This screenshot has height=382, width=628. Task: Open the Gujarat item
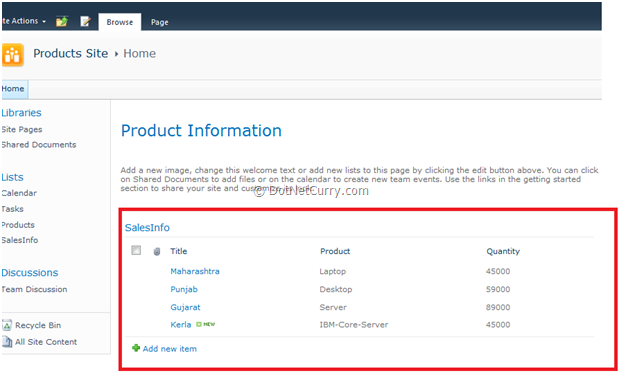[x=185, y=307]
